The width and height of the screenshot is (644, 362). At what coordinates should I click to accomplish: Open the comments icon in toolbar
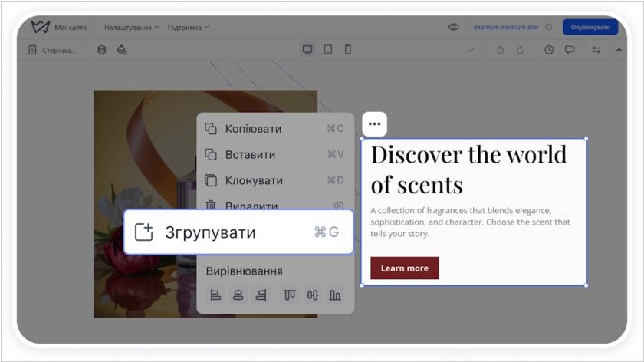pos(570,50)
